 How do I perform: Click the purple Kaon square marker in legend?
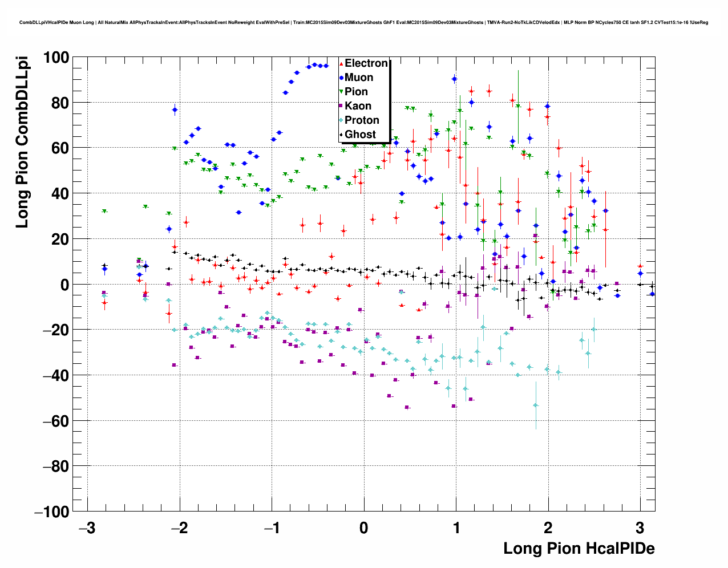point(341,106)
